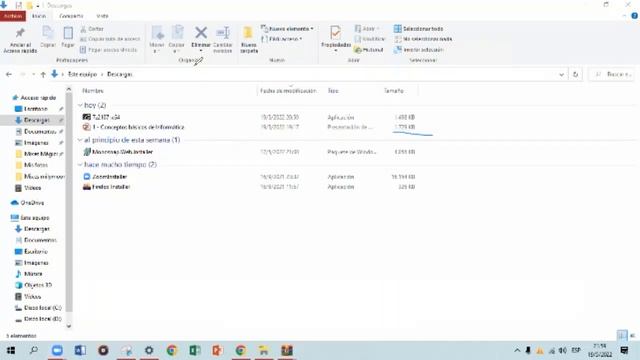Click 'Este equipo' in the address path

coord(82,74)
